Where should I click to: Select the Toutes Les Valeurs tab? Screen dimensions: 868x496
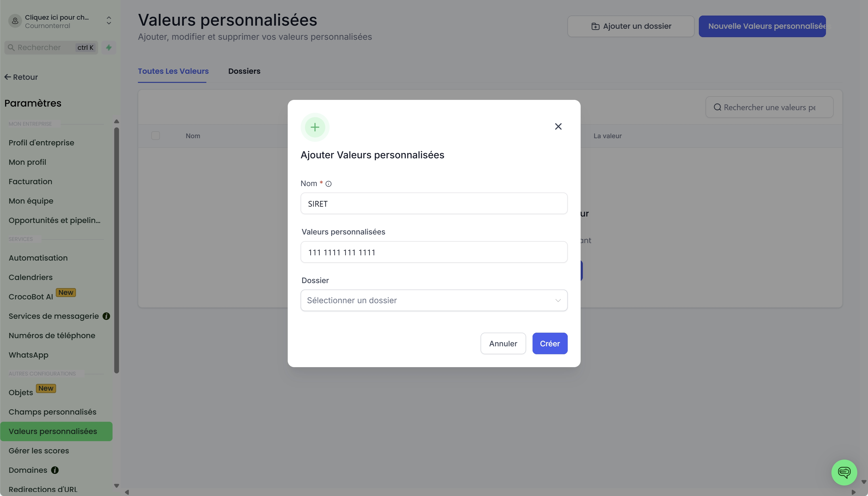click(173, 71)
